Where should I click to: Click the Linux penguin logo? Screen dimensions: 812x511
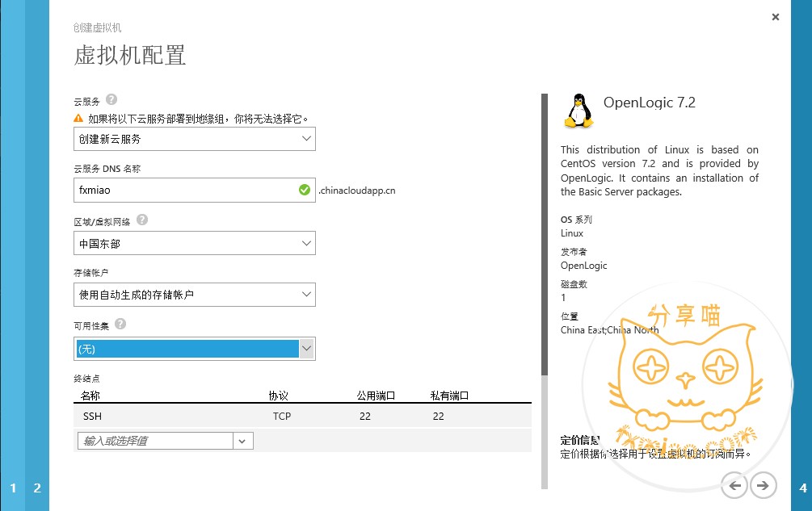coord(578,111)
